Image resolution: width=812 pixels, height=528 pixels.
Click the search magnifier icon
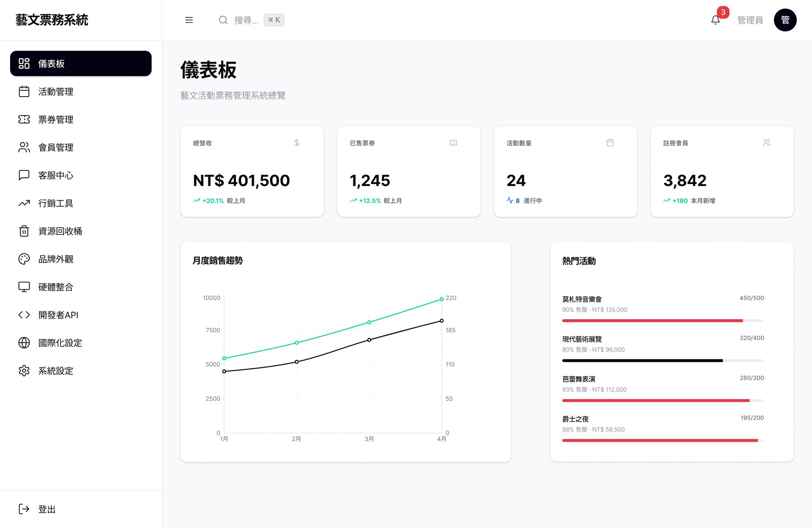223,20
